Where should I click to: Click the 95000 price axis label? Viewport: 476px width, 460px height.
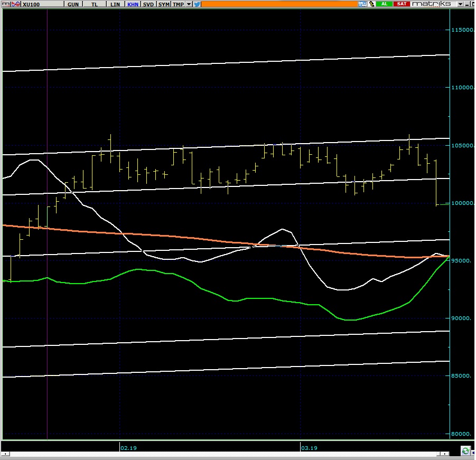tap(461, 261)
